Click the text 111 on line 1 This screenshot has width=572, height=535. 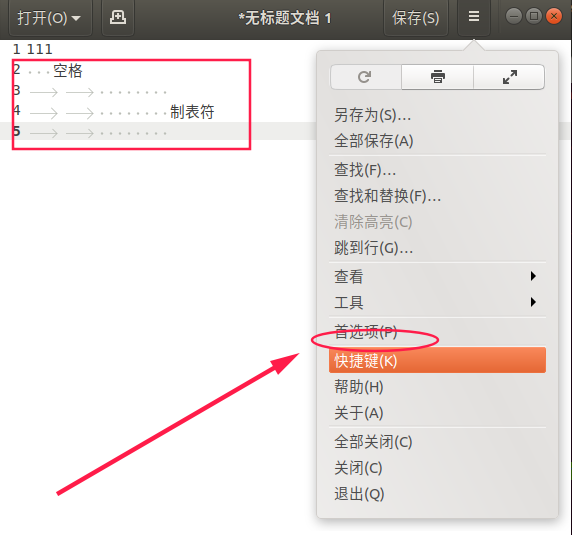click(40, 49)
